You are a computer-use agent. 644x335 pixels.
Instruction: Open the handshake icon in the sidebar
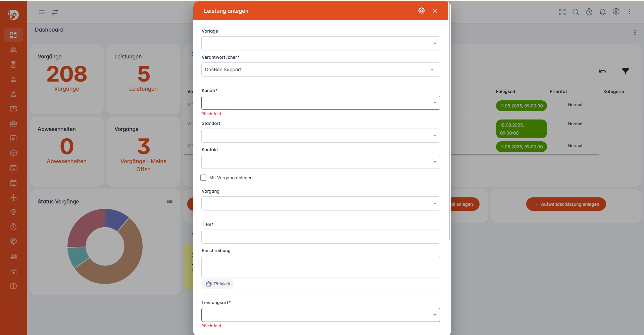pos(13,242)
